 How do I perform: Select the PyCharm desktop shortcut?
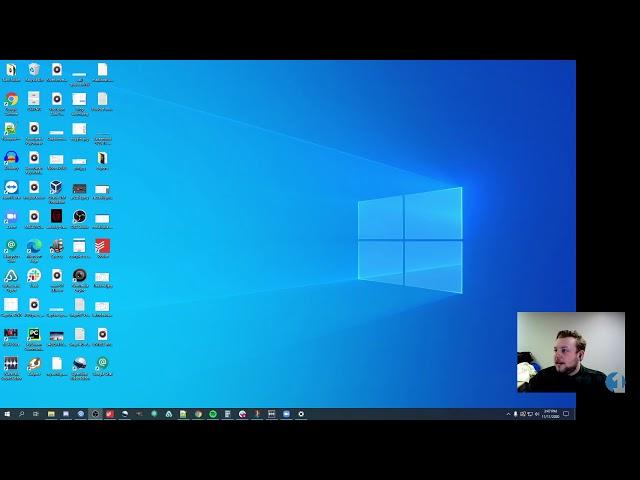[x=34, y=334]
